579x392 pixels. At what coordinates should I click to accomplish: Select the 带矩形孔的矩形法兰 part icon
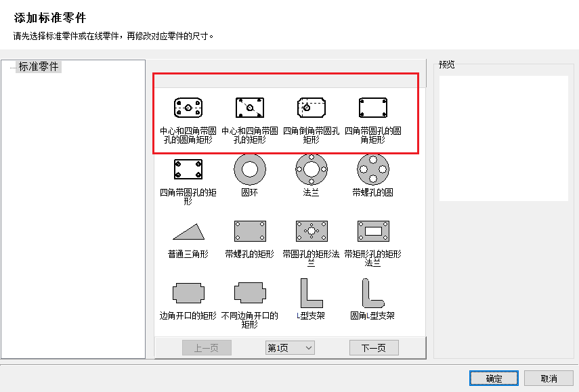coord(373,232)
